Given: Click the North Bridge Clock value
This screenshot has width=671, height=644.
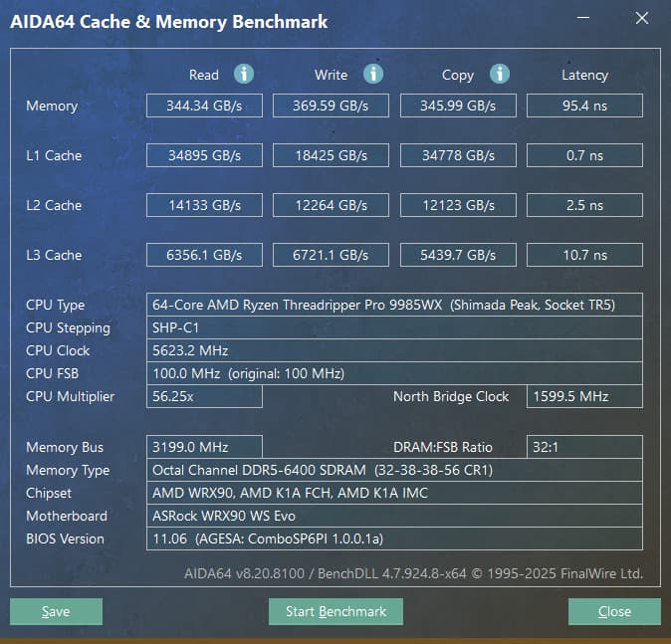Looking at the screenshot, I should click(584, 396).
